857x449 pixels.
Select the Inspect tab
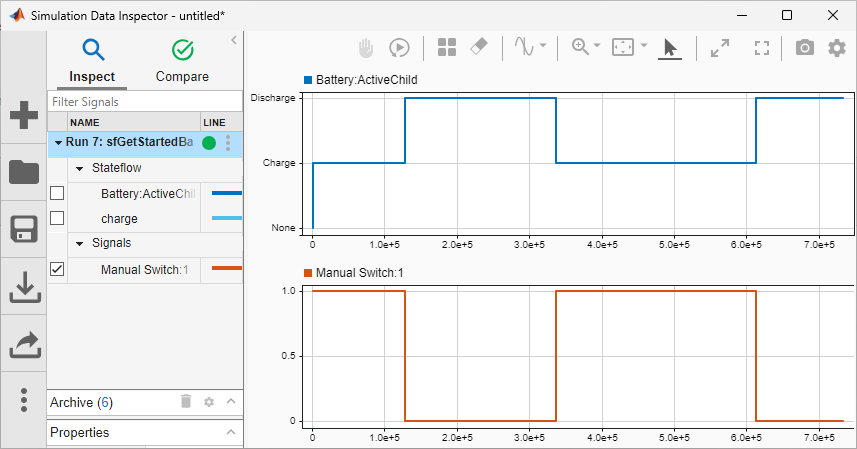(92, 61)
